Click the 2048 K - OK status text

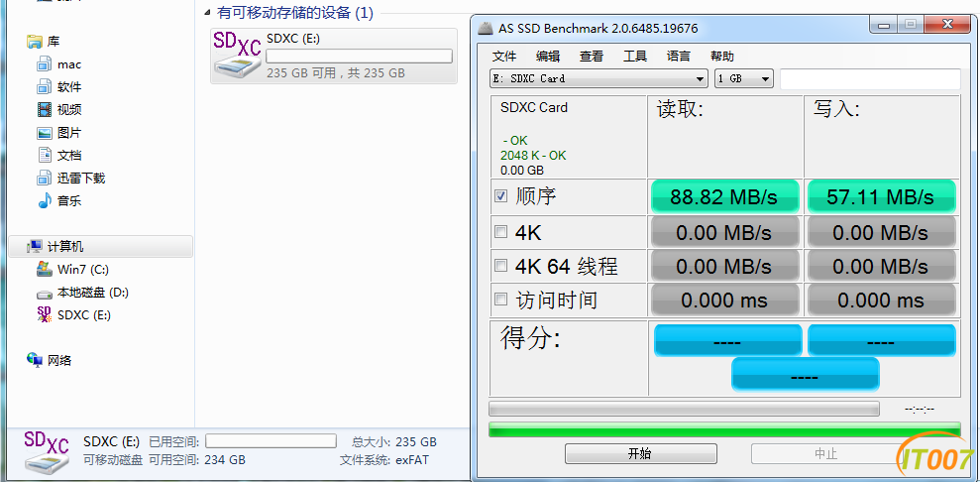[x=533, y=155]
